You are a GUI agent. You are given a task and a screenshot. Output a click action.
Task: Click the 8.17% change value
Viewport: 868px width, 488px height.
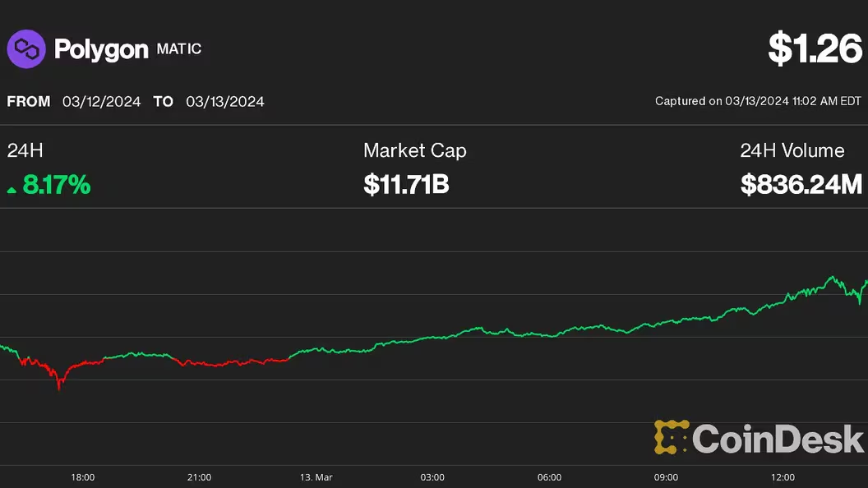tap(57, 185)
